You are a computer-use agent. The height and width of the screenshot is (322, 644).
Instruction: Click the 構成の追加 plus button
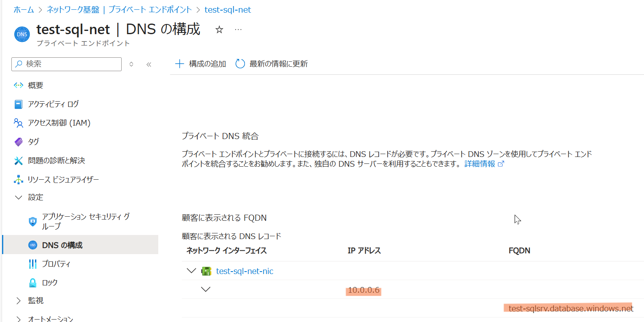[x=201, y=64]
